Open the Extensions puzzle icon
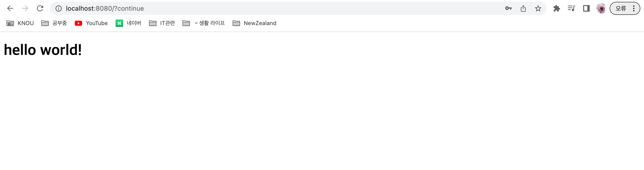 pyautogui.click(x=556, y=9)
